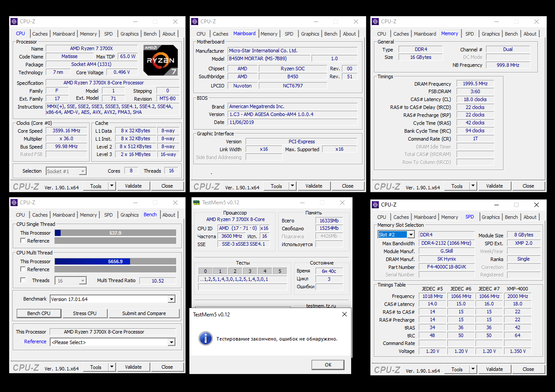Open the CPU tab in the Memory window

(381, 34)
